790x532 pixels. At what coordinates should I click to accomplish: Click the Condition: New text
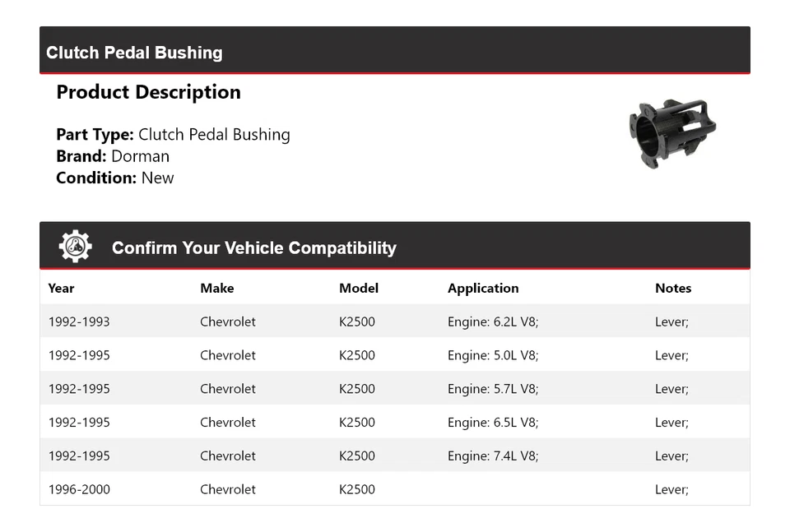(114, 178)
